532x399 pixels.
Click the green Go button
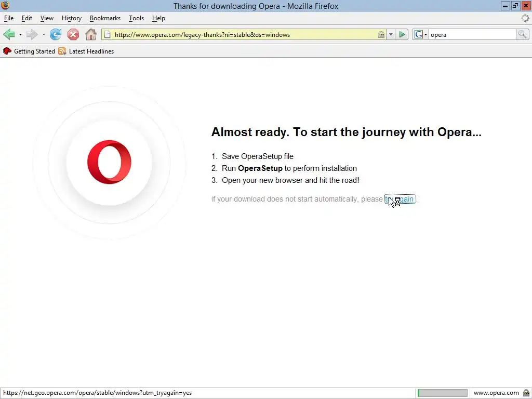pos(402,35)
